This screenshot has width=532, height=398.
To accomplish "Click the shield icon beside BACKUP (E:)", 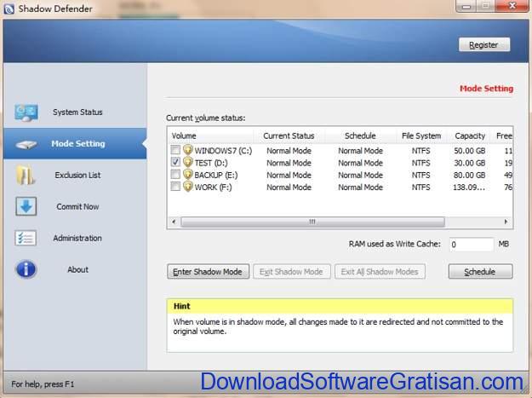I will tap(187, 174).
